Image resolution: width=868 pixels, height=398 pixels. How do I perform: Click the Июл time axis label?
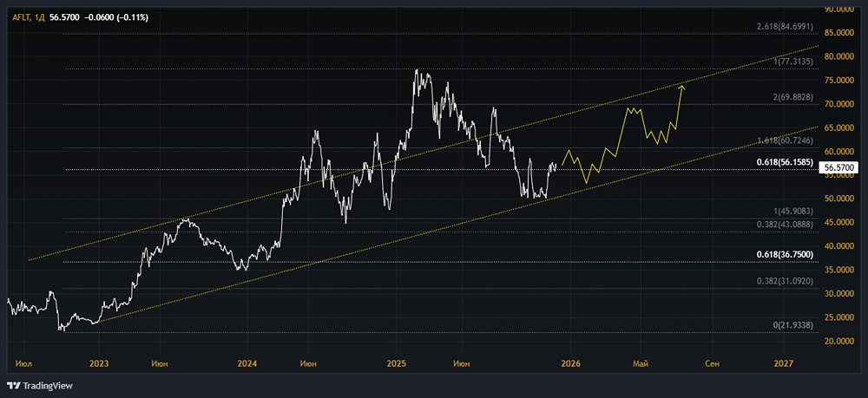tap(24, 363)
